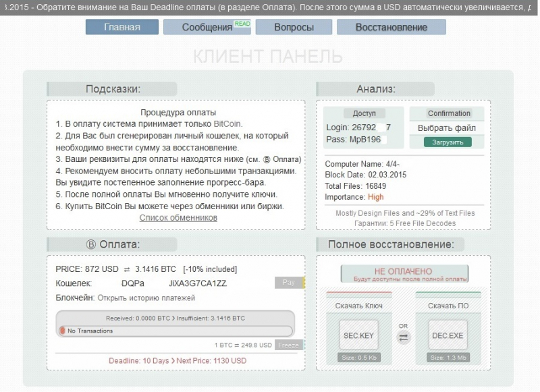
Task: Click the НЕ ОПЛАЧЕНО status button
Action: (x=403, y=274)
